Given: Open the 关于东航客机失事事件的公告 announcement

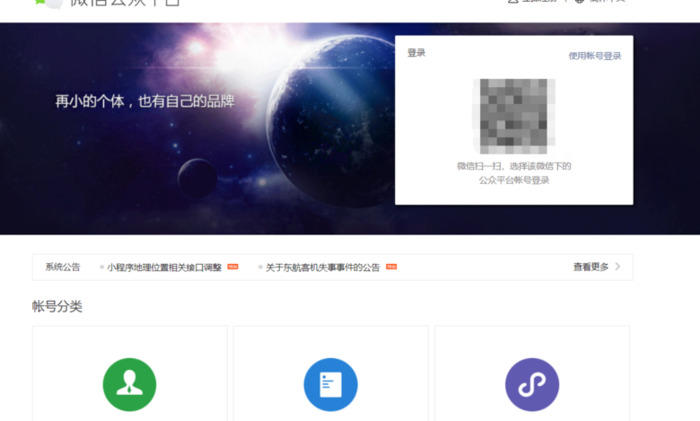Looking at the screenshot, I should tap(323, 267).
